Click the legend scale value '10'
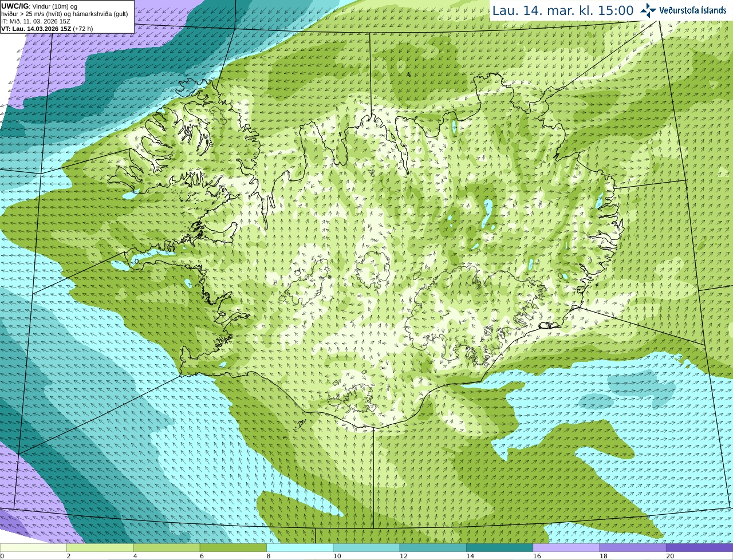The height and width of the screenshot is (560, 733). [337, 556]
